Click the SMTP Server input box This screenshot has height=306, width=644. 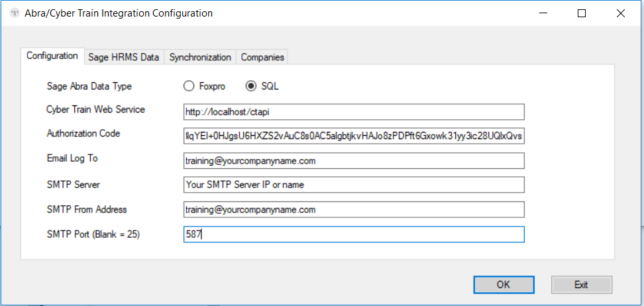click(x=354, y=185)
